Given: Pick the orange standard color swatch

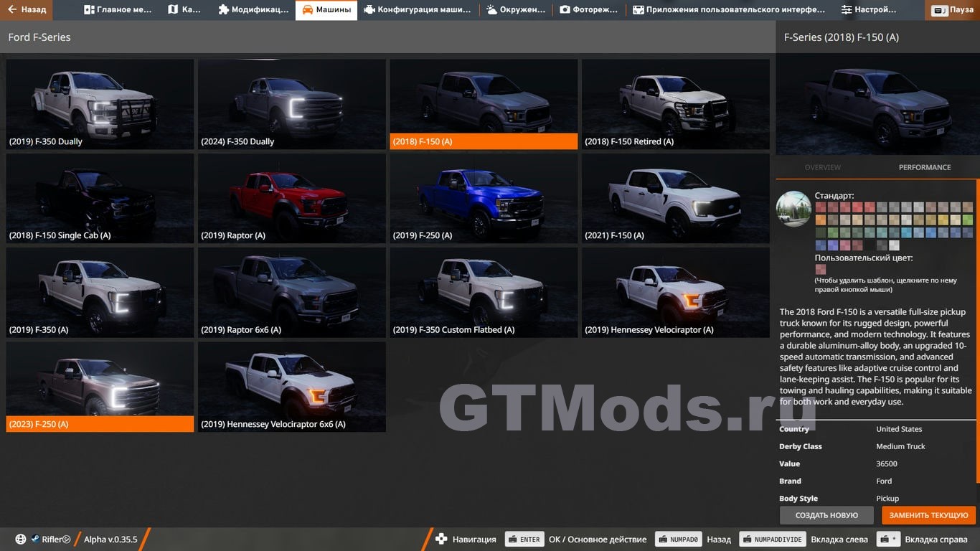Looking at the screenshot, I should point(821,220).
